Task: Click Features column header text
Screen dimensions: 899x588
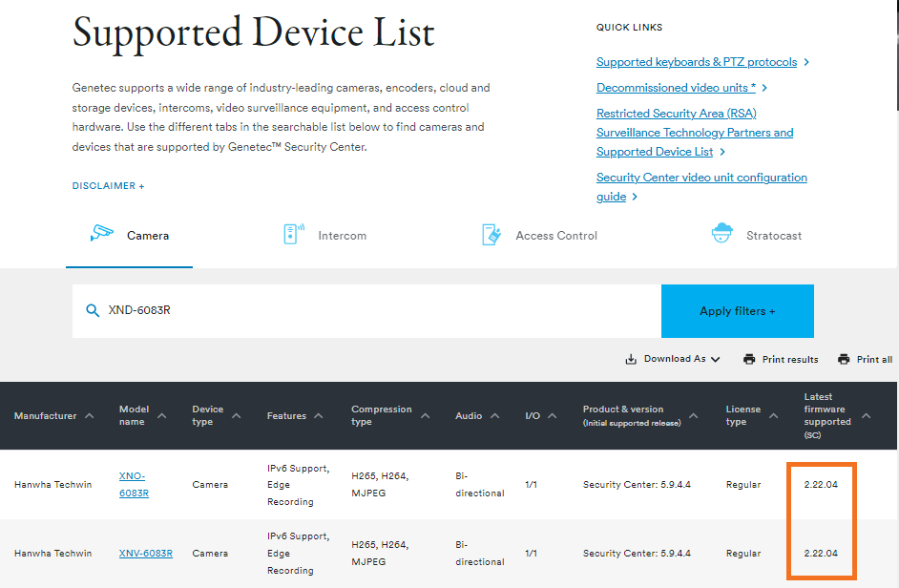Action: (286, 415)
